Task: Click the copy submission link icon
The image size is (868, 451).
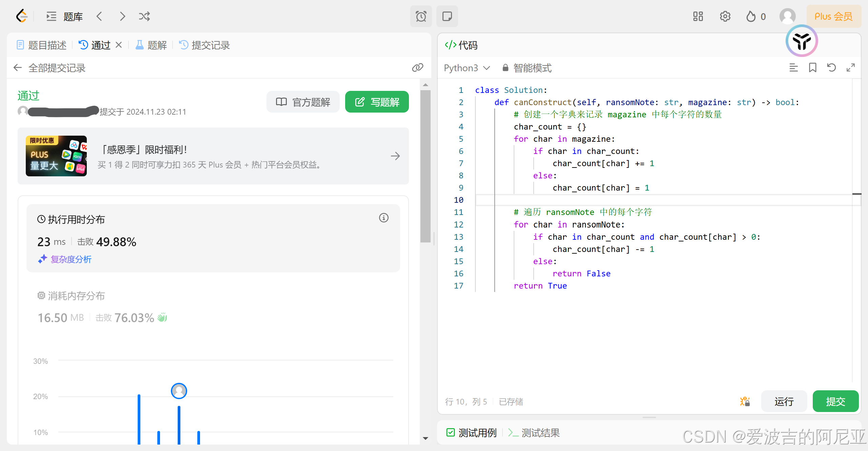Action: point(417,67)
